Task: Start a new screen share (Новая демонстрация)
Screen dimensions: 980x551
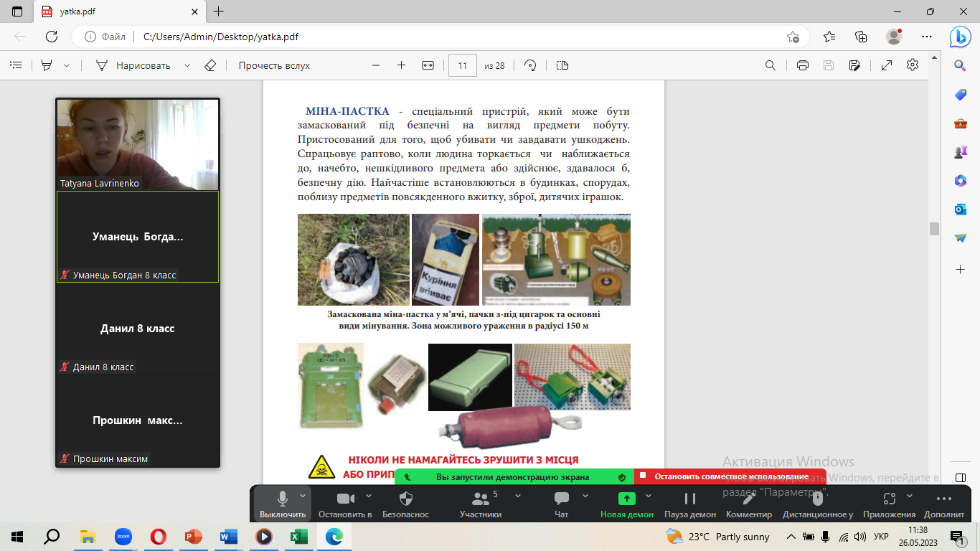Action: (627, 503)
